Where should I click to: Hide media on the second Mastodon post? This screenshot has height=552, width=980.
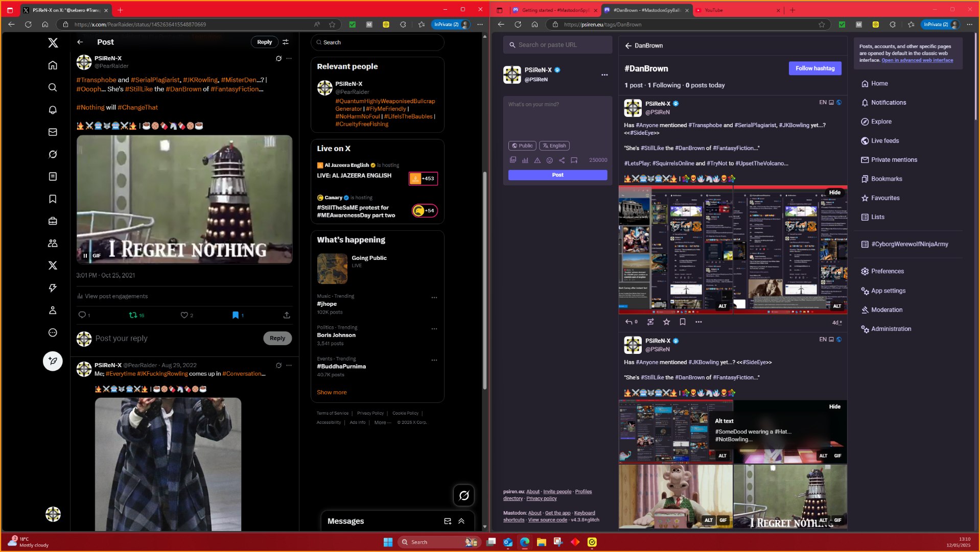click(x=834, y=406)
